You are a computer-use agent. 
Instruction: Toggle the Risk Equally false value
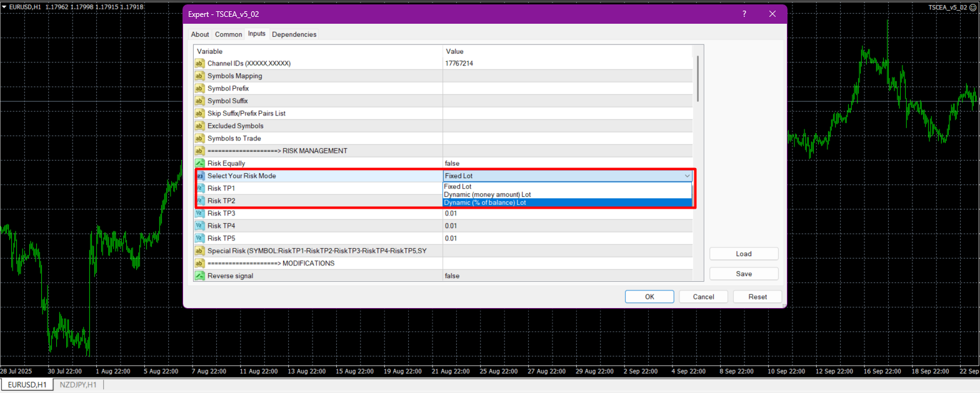pos(452,164)
